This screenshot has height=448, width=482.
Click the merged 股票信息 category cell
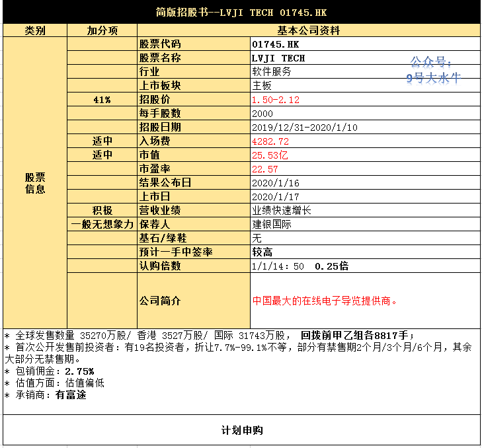35,183
